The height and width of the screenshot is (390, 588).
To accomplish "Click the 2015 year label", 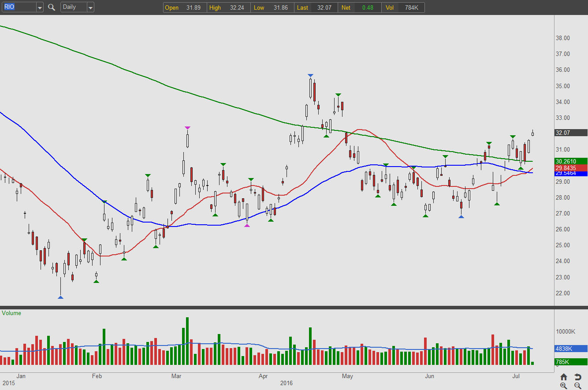I will [x=9, y=383].
